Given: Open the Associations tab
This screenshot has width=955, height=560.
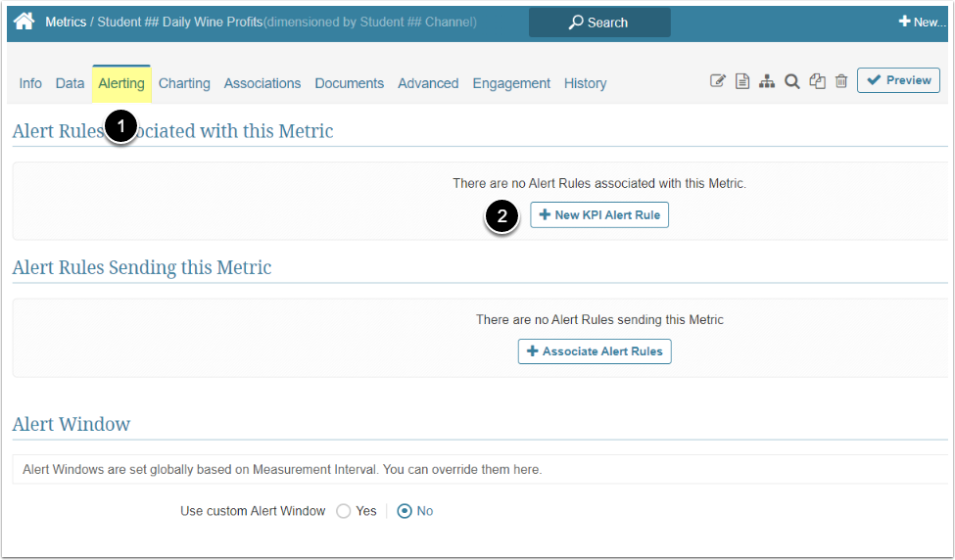Looking at the screenshot, I should [x=263, y=83].
